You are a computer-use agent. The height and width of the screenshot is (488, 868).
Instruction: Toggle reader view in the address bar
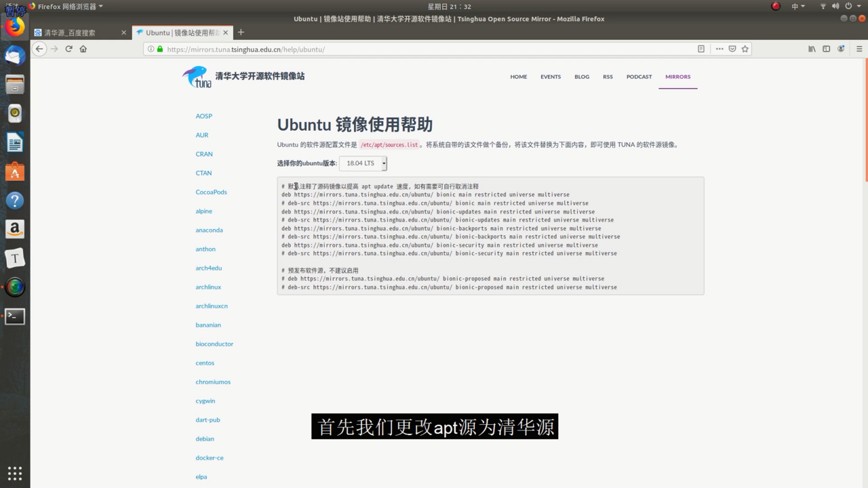click(x=701, y=49)
